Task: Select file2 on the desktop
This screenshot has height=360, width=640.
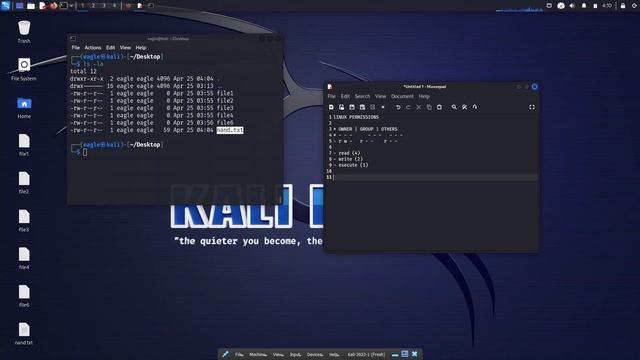Action: click(24, 182)
